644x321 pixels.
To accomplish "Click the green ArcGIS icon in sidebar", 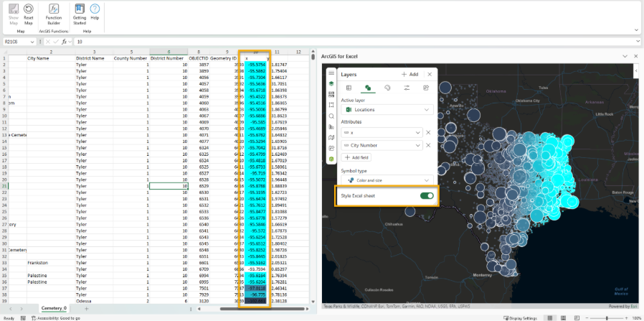I will [331, 159].
